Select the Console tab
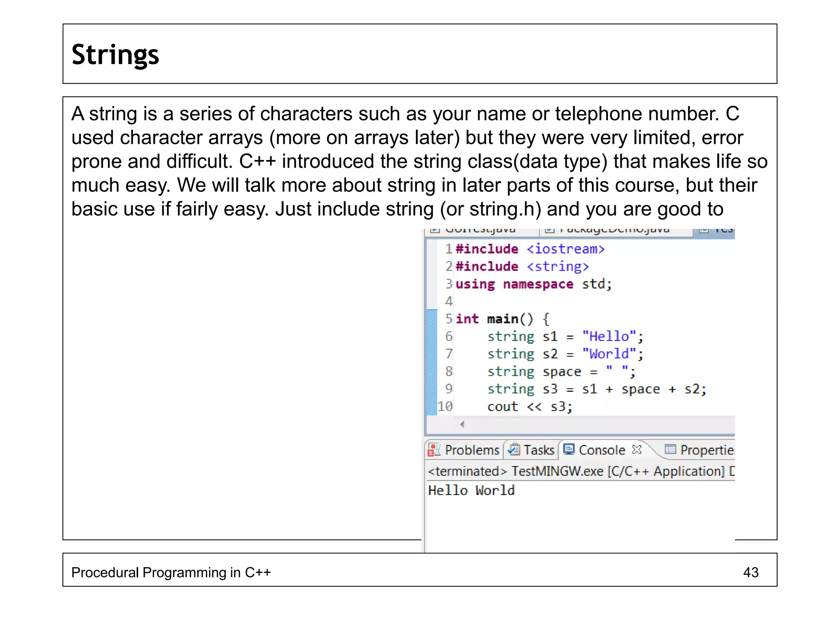840x630 pixels. [x=601, y=450]
